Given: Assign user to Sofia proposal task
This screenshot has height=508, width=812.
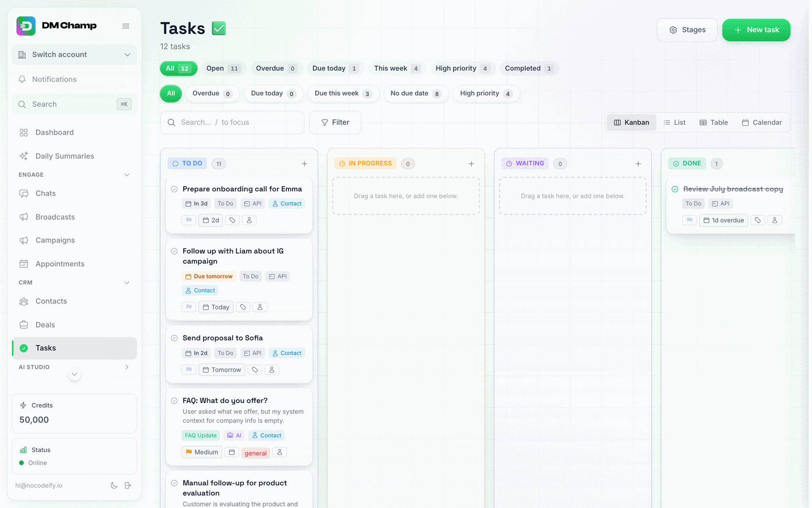Looking at the screenshot, I should pos(272,370).
